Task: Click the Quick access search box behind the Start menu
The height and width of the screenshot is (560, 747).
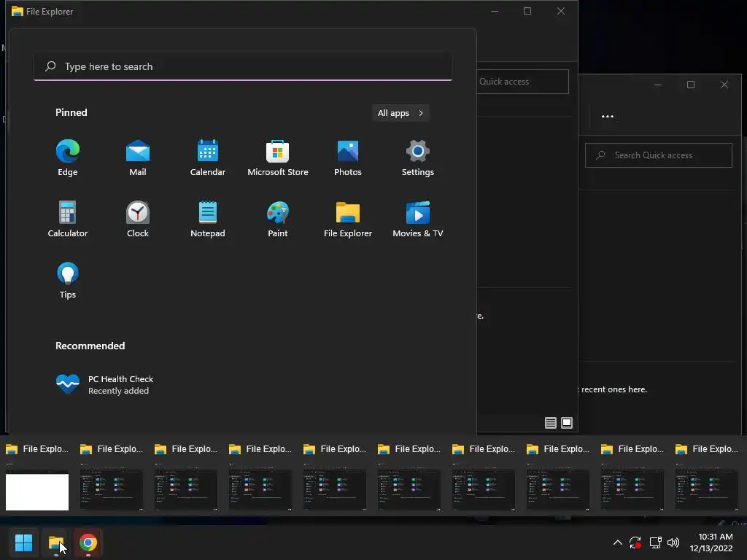Action: coord(522,82)
